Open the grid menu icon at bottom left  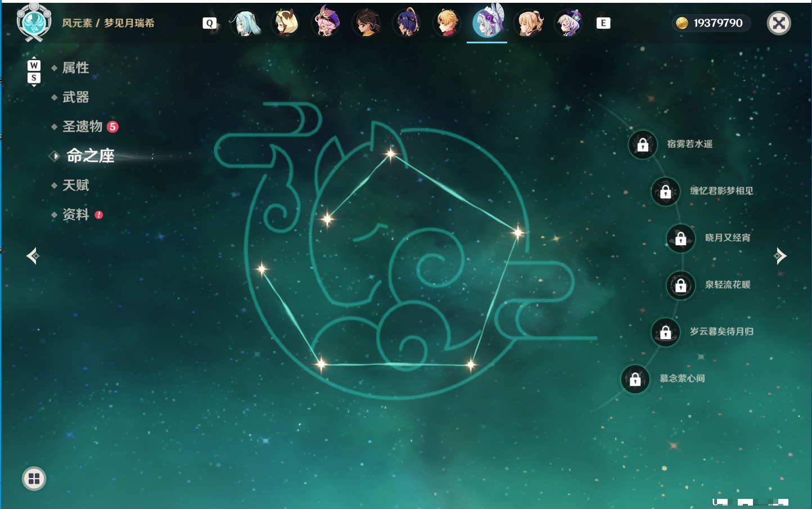point(34,479)
